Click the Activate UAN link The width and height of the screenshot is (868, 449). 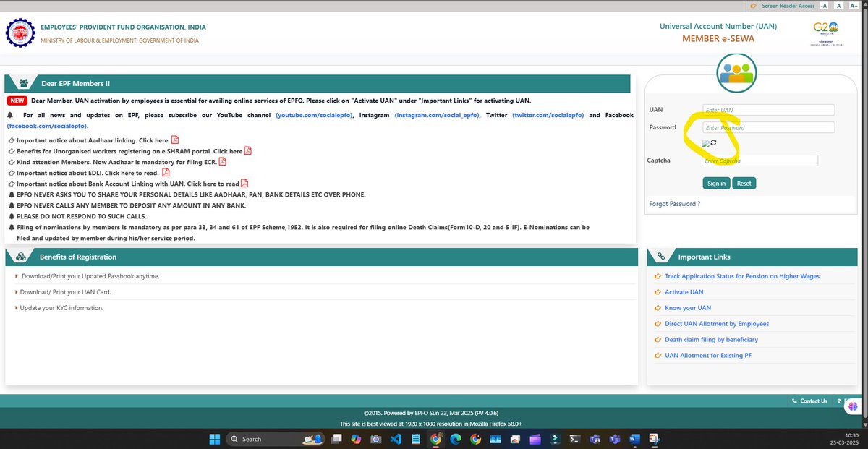coord(684,292)
